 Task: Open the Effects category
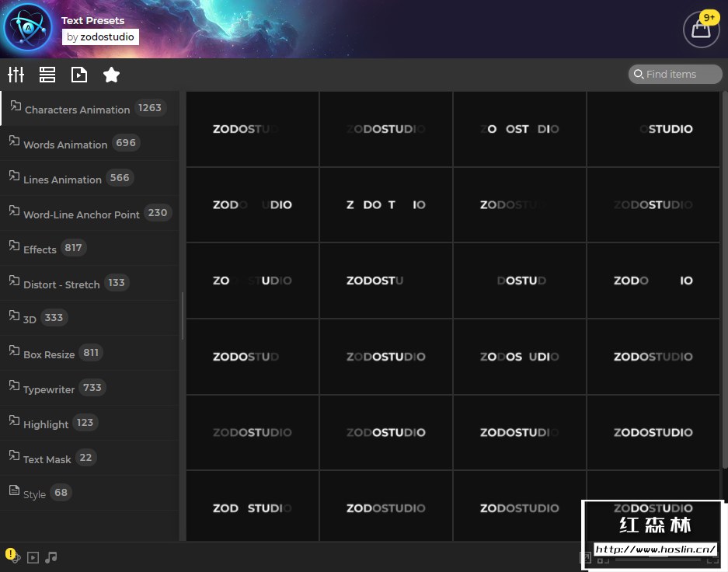pyautogui.click(x=89, y=249)
